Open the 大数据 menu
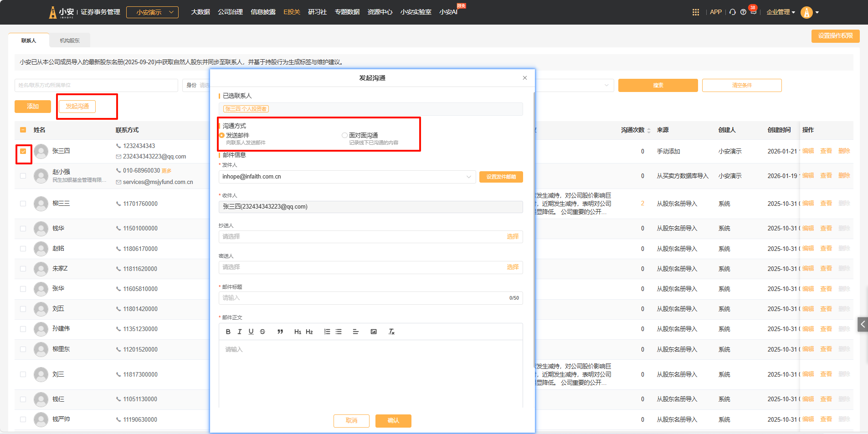The height and width of the screenshot is (434, 868). click(x=200, y=12)
